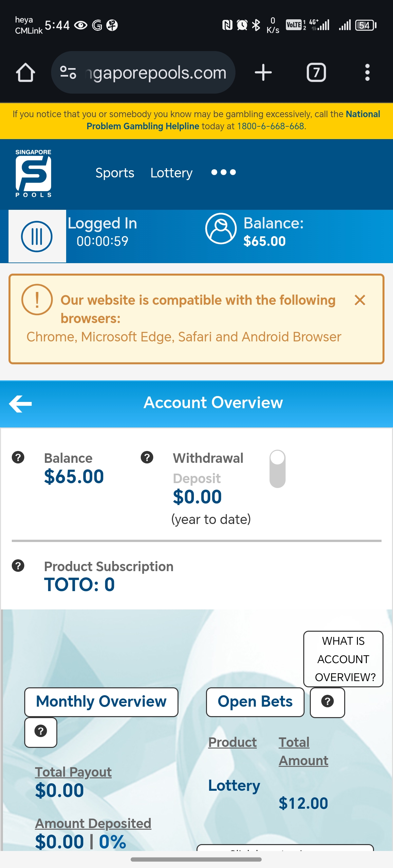Tap the Singapore Pools logo
This screenshot has height=868, width=393.
point(33,173)
